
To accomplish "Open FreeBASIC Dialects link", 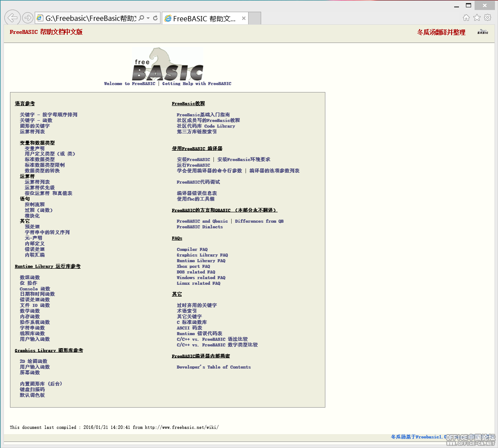I will coord(200,227).
